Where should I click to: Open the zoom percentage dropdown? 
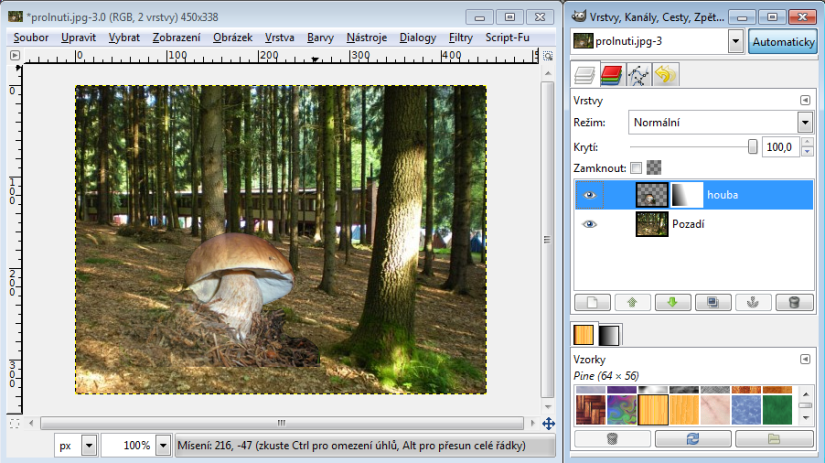pyautogui.click(x=163, y=446)
